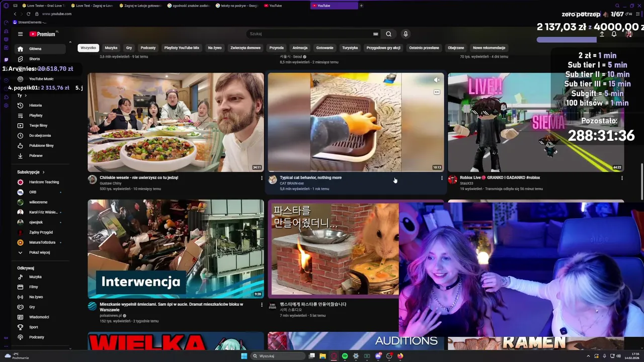Expand Pokaż więcej subscriptions
Image resolution: width=644 pixels, height=362 pixels.
[38, 252]
